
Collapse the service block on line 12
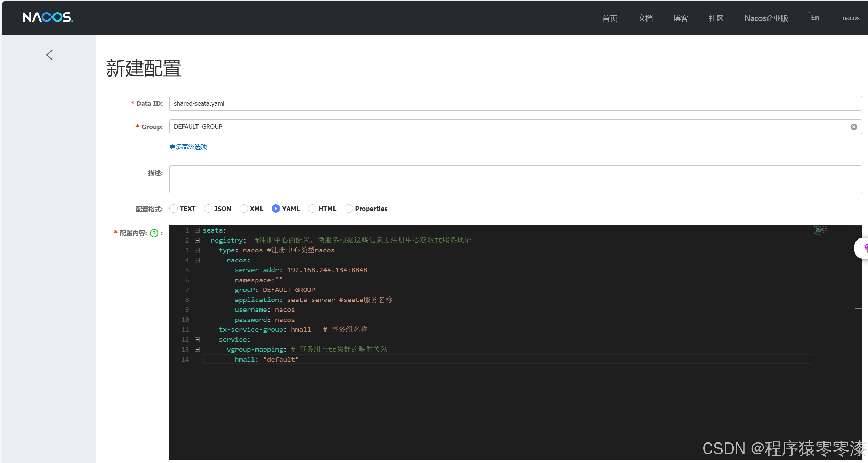click(x=197, y=339)
